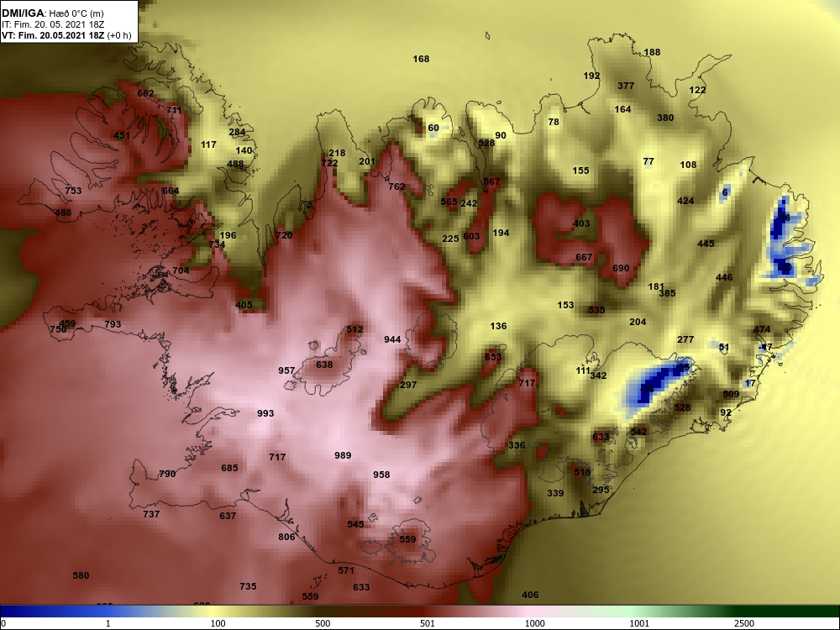Pick the map value 638
This screenshot has height=630, width=840.
(324, 365)
